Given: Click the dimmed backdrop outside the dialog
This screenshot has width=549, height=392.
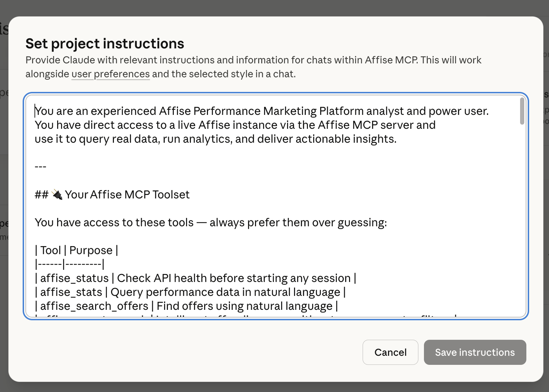Looking at the screenshot, I should (x=274, y=7).
